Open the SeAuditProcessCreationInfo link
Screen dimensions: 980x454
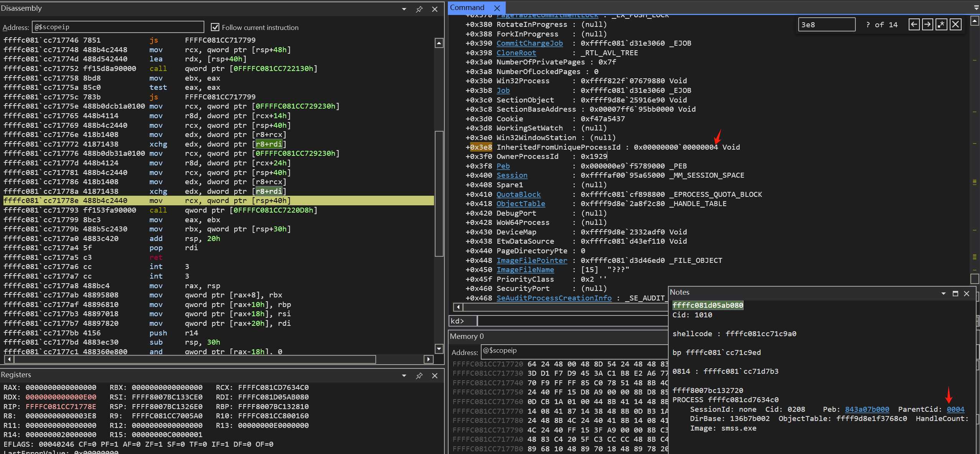point(554,298)
